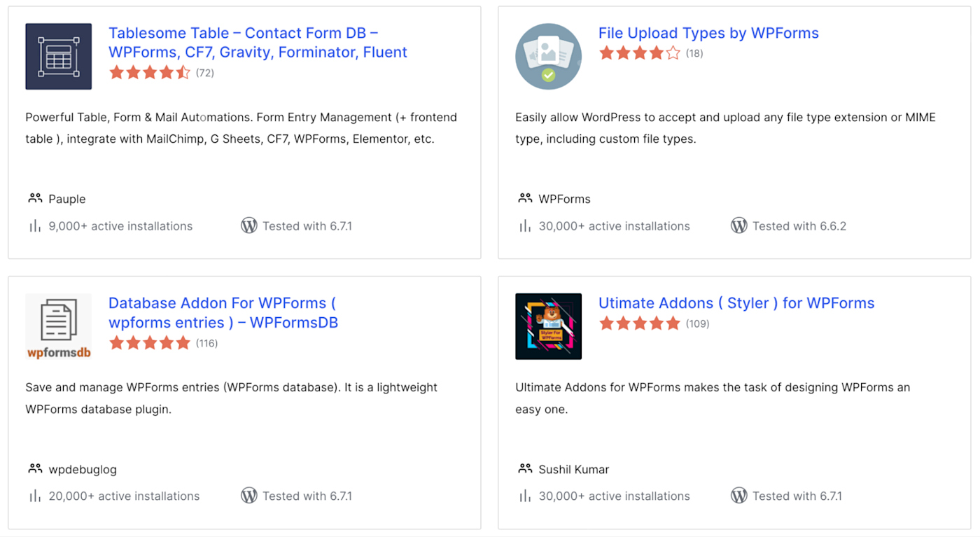
Task: Click the 'Tested with 6.6.2' text
Action: pyautogui.click(x=799, y=226)
